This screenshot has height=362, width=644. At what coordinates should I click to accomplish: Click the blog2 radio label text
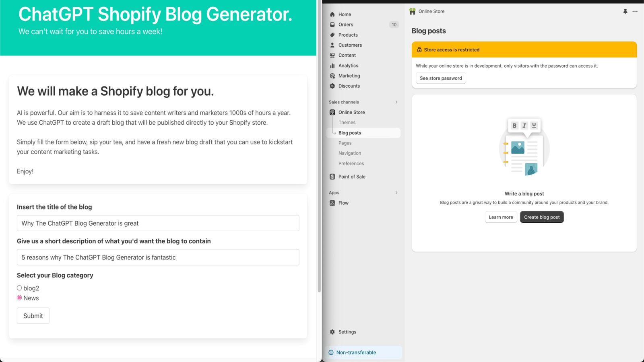[x=31, y=288]
